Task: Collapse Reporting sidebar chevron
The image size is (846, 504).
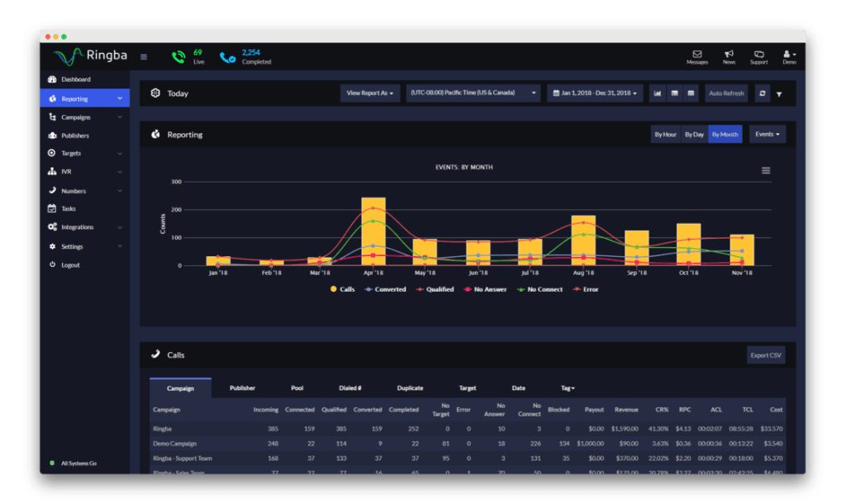Action: [x=120, y=99]
